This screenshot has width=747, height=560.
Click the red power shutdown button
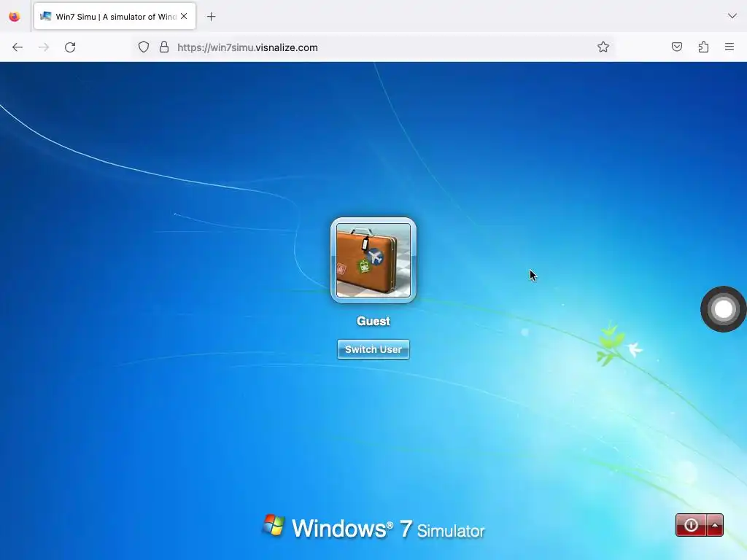click(x=691, y=525)
